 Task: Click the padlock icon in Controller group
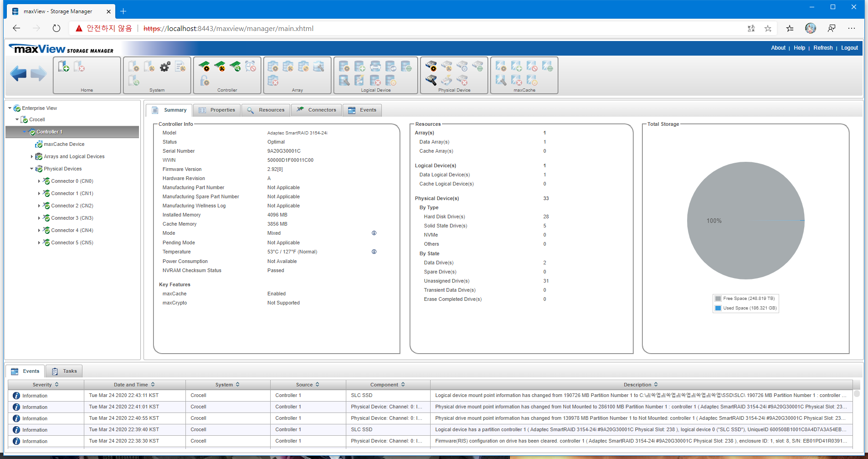[x=205, y=81]
